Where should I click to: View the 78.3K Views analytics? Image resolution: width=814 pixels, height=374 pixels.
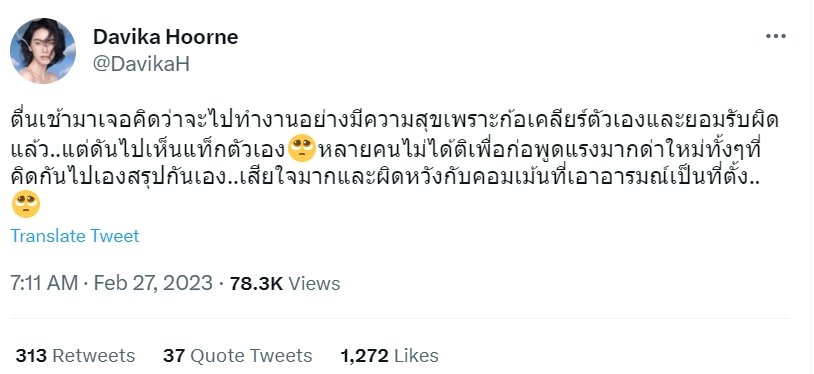click(285, 284)
